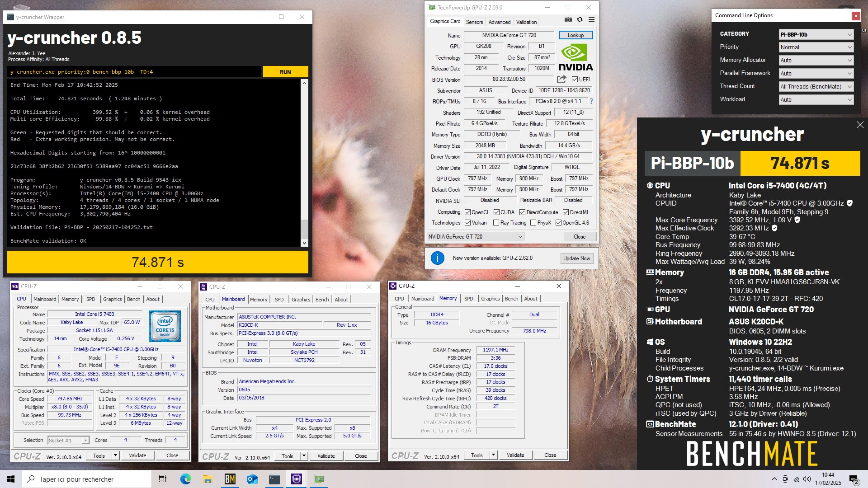The image size is (868, 488).
Task: Show hidden system tray icons
Action: (774, 479)
